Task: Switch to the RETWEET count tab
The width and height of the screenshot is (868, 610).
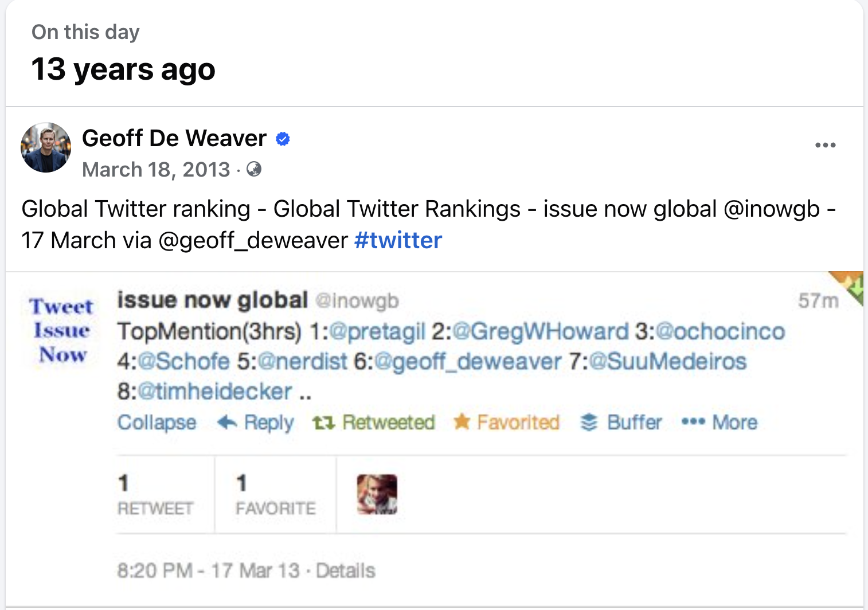Action: point(155,494)
